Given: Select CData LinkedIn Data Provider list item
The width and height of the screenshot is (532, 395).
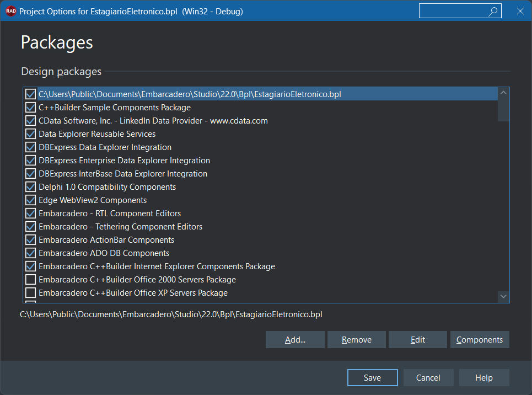Looking at the screenshot, I should point(153,121).
